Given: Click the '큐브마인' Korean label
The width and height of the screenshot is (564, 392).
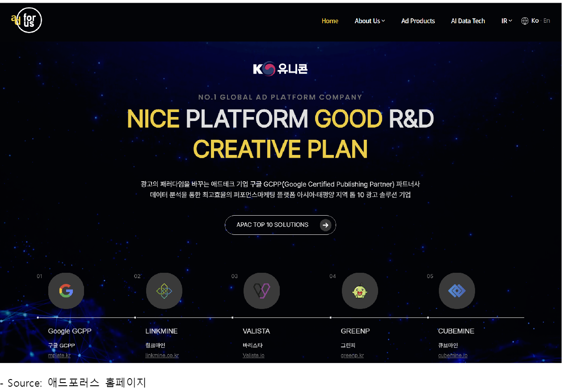Looking at the screenshot, I should (448, 346).
